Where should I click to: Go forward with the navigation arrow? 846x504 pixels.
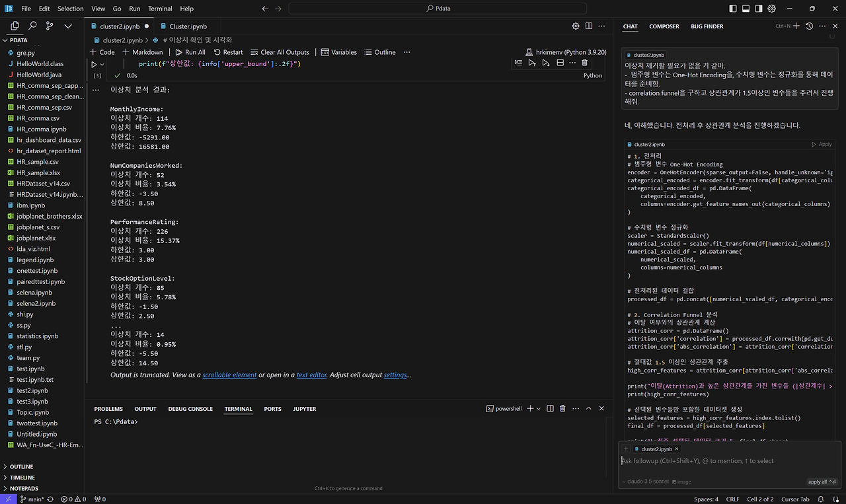pyautogui.click(x=278, y=9)
